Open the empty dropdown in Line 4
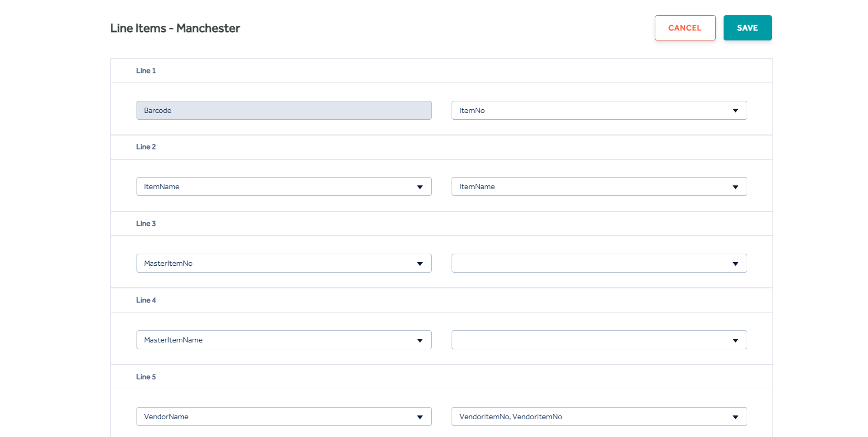This screenshot has height=437, width=868. point(599,340)
